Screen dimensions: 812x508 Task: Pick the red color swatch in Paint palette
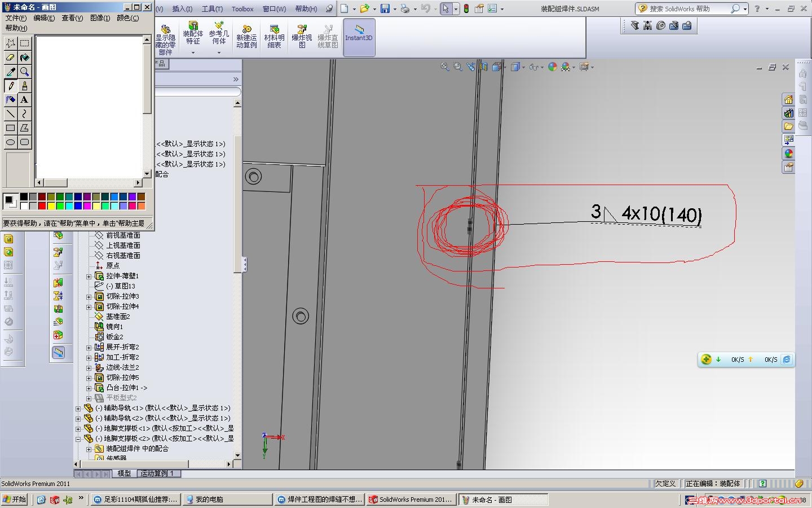pos(42,205)
